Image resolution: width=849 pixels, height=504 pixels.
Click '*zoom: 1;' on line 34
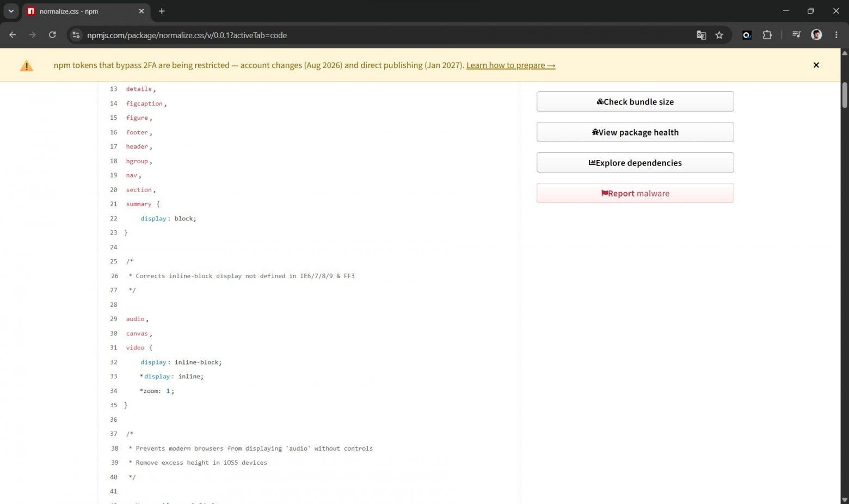pos(157,391)
